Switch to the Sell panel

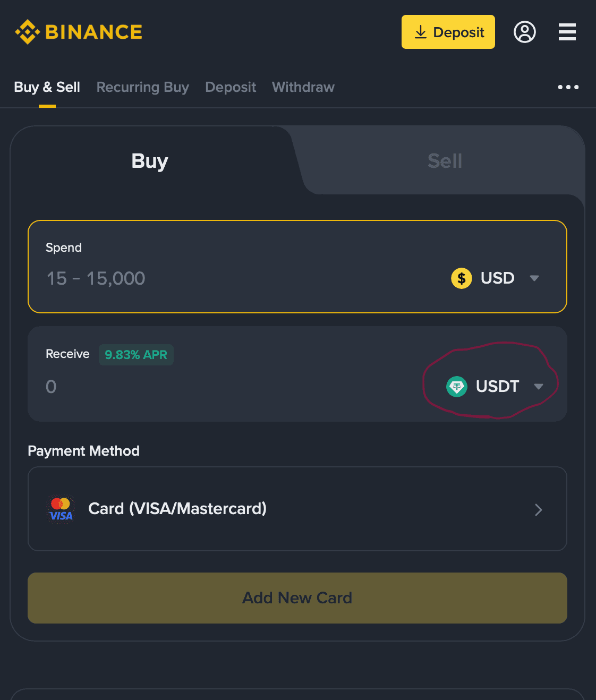pyautogui.click(x=445, y=161)
